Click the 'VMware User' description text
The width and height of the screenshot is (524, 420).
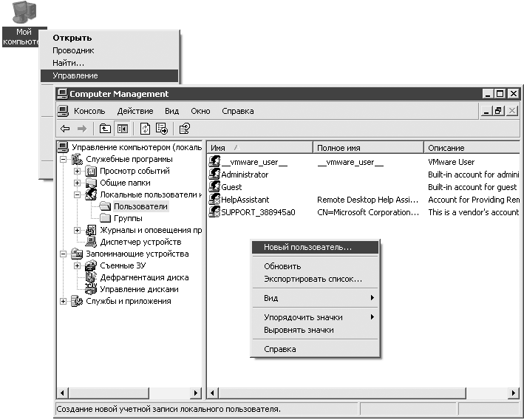[451, 162]
